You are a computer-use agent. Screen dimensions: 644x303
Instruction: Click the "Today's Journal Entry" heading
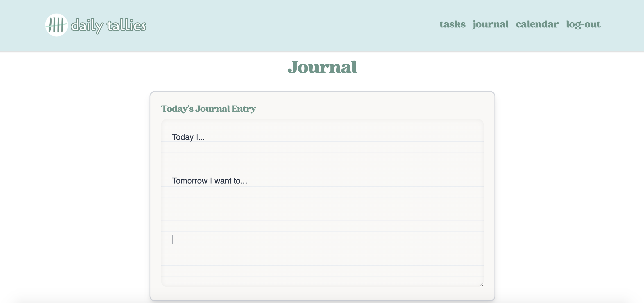208,109
